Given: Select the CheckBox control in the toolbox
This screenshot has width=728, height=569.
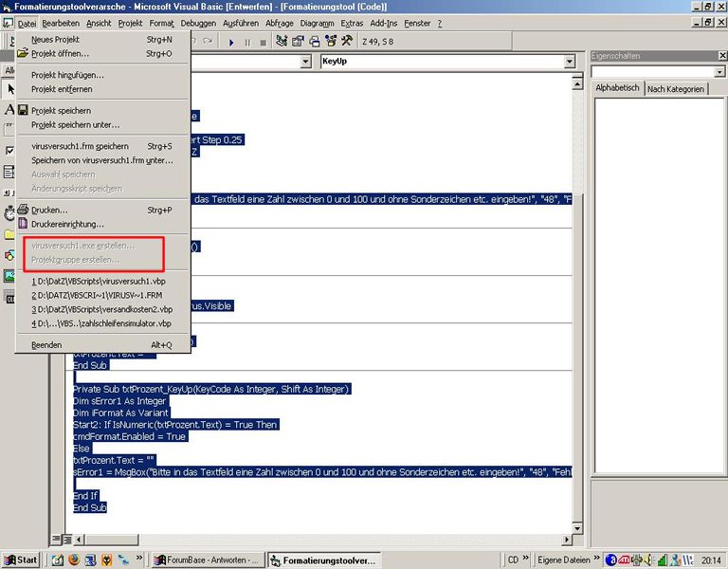Looking at the screenshot, I should click(x=9, y=151).
